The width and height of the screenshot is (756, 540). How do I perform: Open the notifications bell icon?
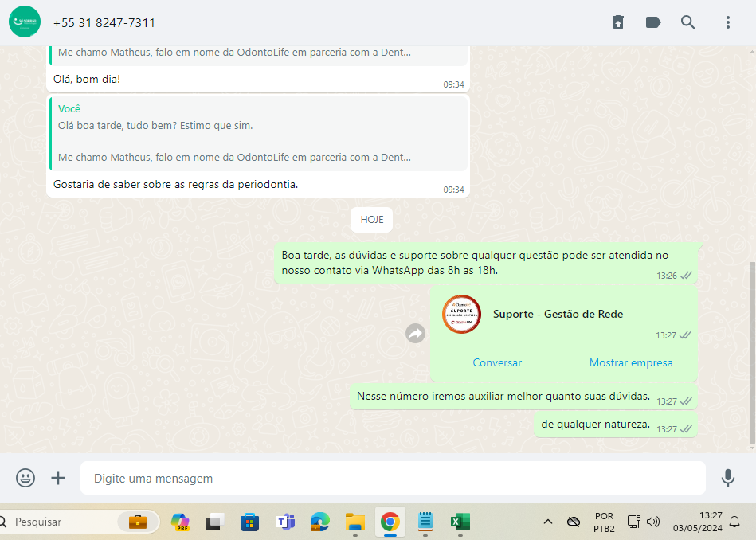(x=734, y=522)
